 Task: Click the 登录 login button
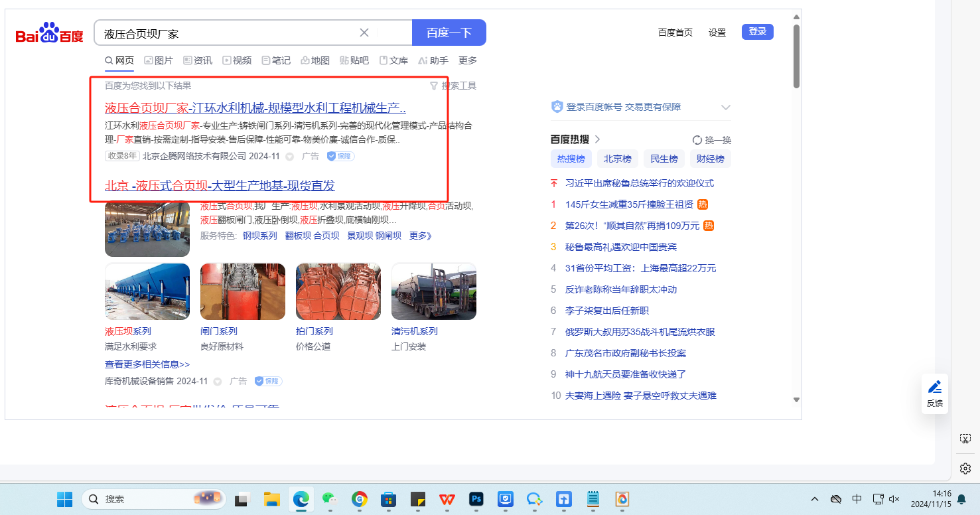tap(757, 32)
